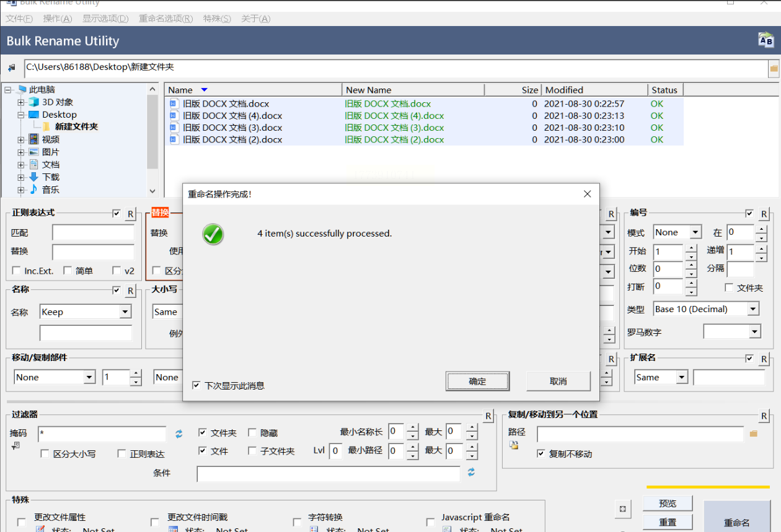Open the 关于(A) menu
Image resolution: width=781 pixels, height=532 pixels.
(256, 19)
